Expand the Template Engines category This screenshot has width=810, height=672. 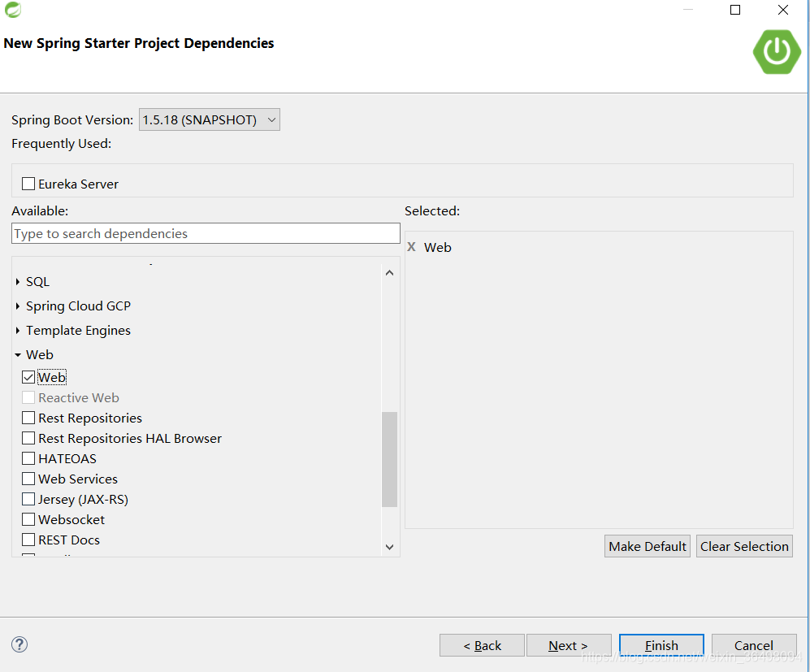tap(18, 330)
